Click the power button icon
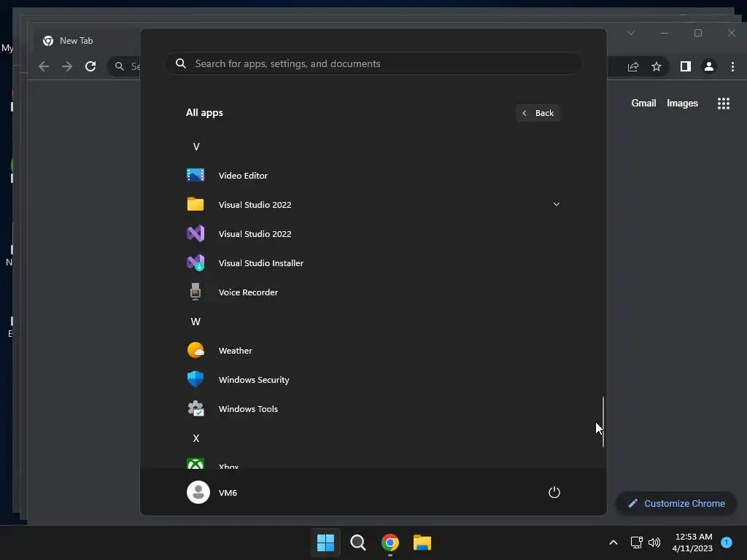 pyautogui.click(x=554, y=492)
